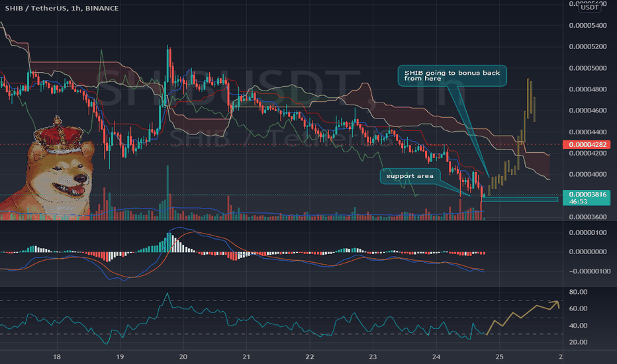Screen dimensions: 617x364
Task: Click date 22 on the time axis
Action: [x=310, y=357]
